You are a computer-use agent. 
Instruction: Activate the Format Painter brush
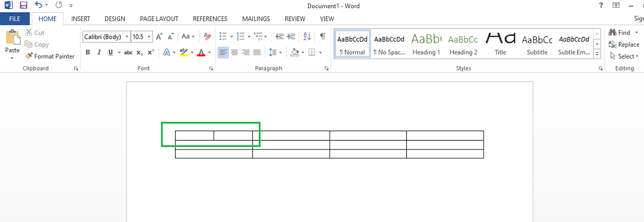point(50,56)
